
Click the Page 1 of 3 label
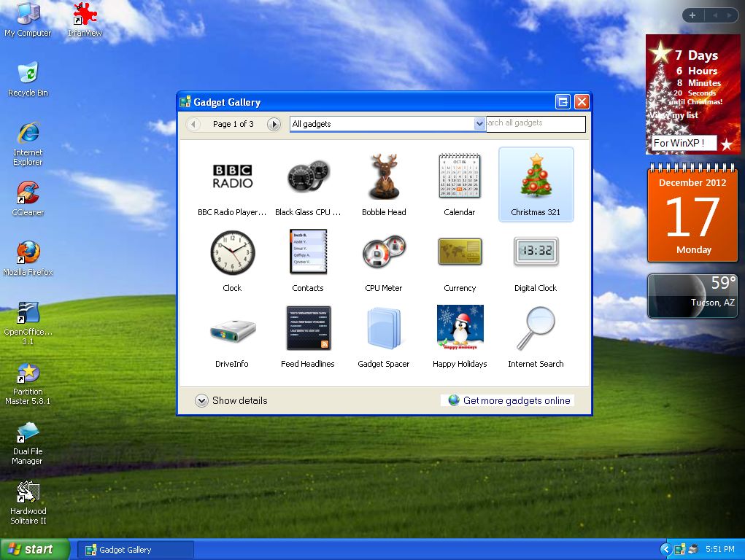click(x=233, y=125)
